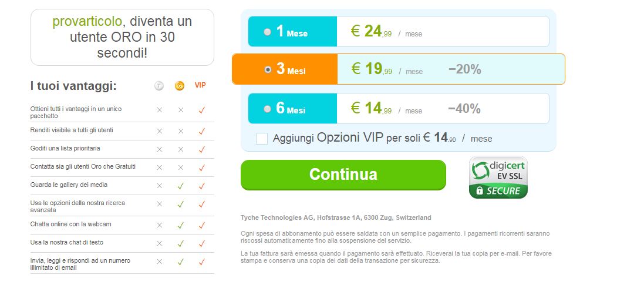The width and height of the screenshot is (644, 288).
Task: Click the −20% discount on 3 Mesi plan
Action: pyautogui.click(x=464, y=69)
